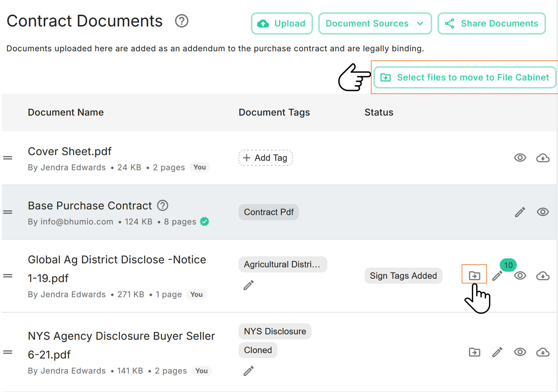The height and width of the screenshot is (392, 558).
Task: Click the Upload button
Action: coord(282,23)
